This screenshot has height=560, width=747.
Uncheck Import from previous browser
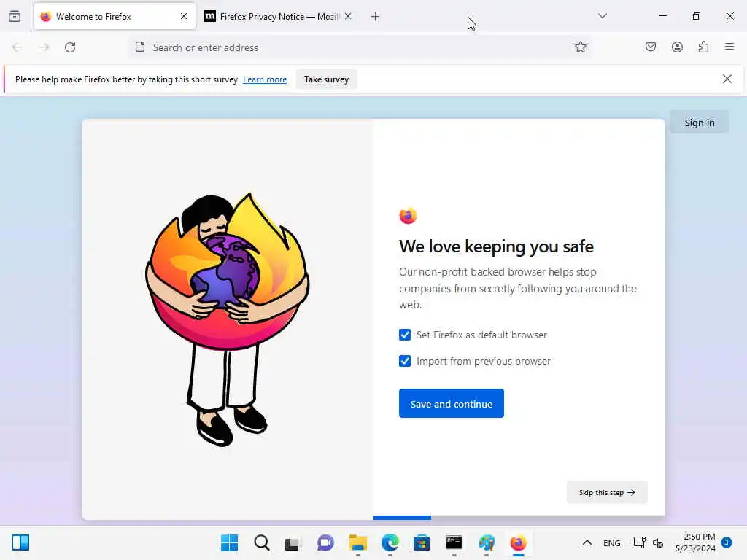coord(405,361)
